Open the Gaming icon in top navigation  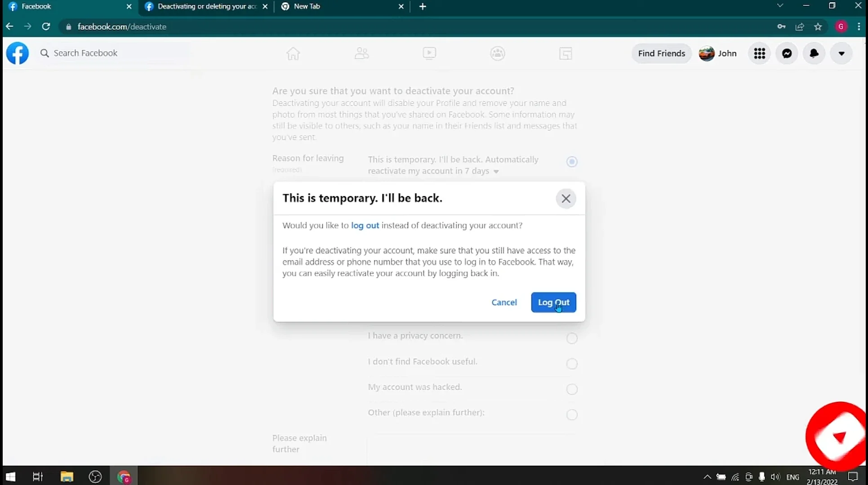565,53
